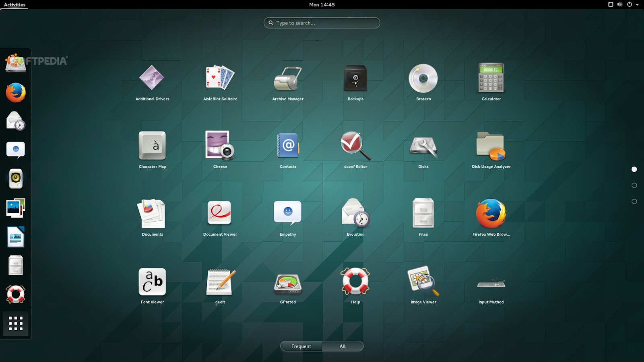This screenshot has width=644, height=362.
Task: Expand the system menu arrow
Action: point(637,5)
